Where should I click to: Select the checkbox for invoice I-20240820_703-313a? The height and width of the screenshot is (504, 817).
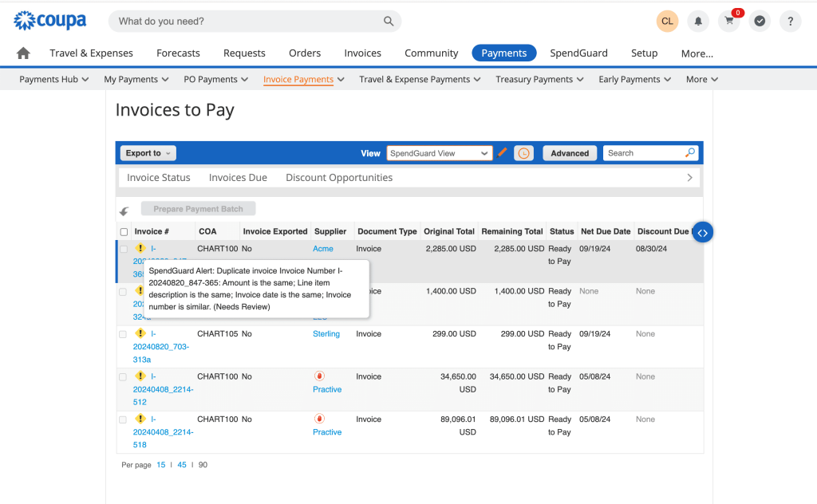click(124, 334)
